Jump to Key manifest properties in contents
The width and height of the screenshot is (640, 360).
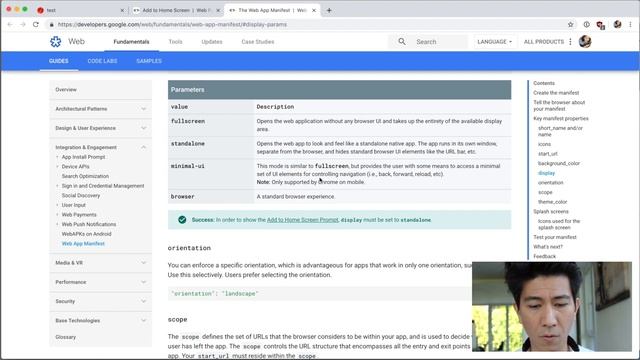click(x=561, y=118)
